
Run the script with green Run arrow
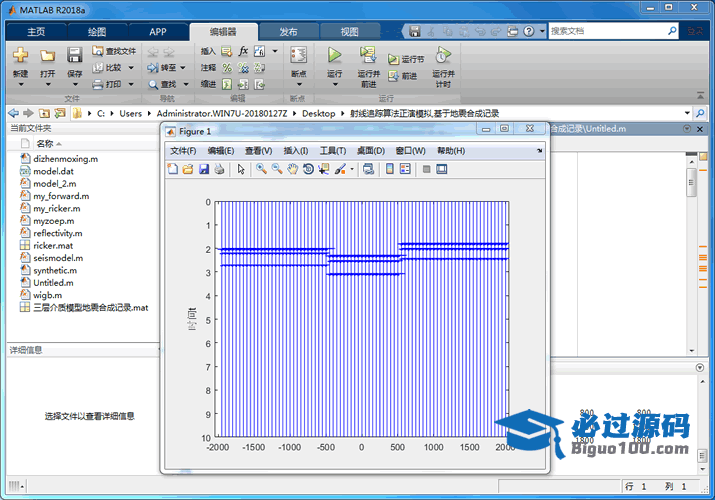334,55
